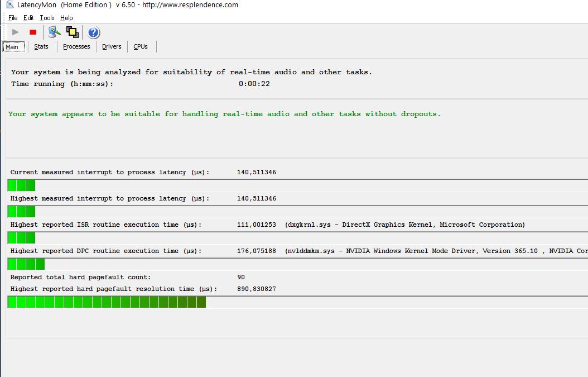The height and width of the screenshot is (377, 588).
Task: Click 'Highest reported ISR routine execution time' label
Action: (x=106, y=225)
